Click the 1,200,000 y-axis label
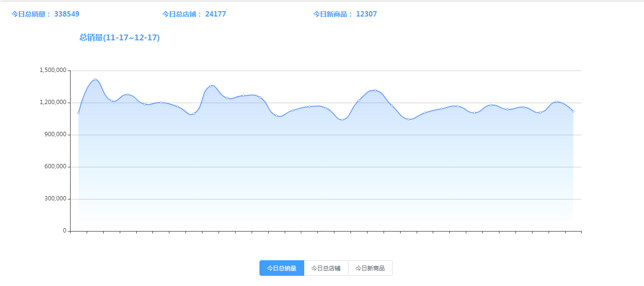644x286 pixels. pyautogui.click(x=53, y=103)
